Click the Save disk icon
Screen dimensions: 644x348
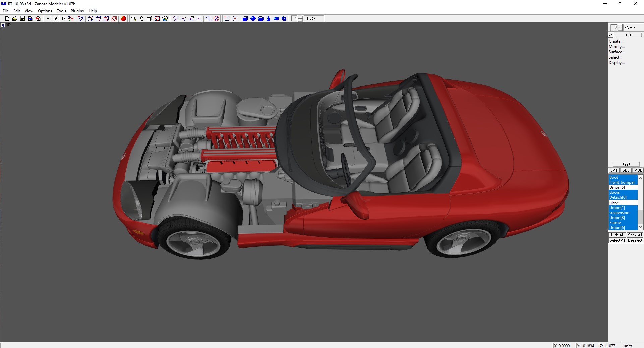[x=22, y=19]
